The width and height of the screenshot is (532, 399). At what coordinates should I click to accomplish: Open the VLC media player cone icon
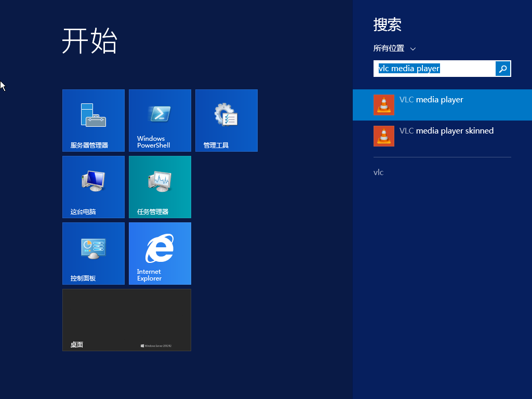click(x=383, y=104)
